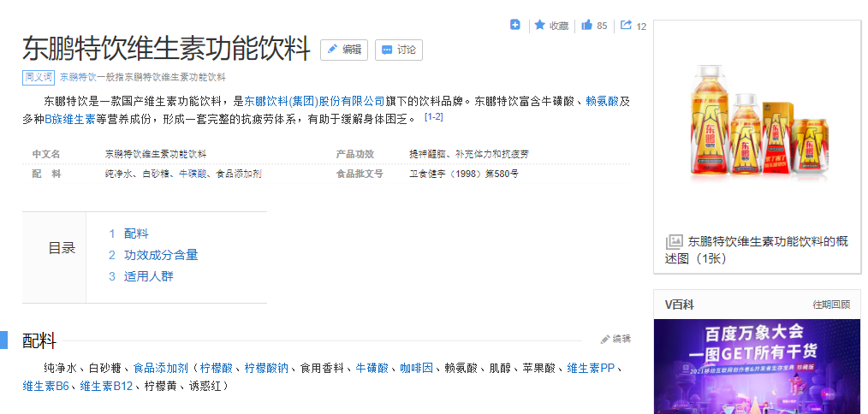
Task: Open the 东鹏特饮 product bottles image
Action: click(x=758, y=123)
